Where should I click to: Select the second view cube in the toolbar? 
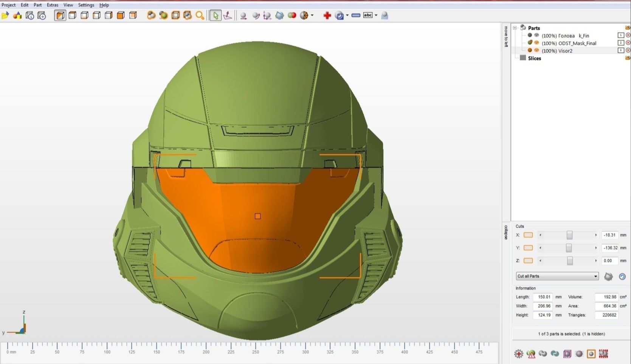click(73, 15)
